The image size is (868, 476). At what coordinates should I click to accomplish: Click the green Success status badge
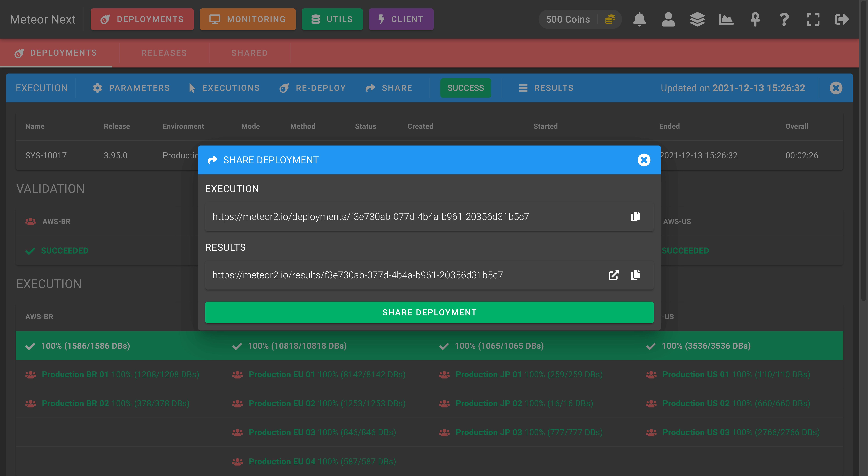(x=466, y=88)
